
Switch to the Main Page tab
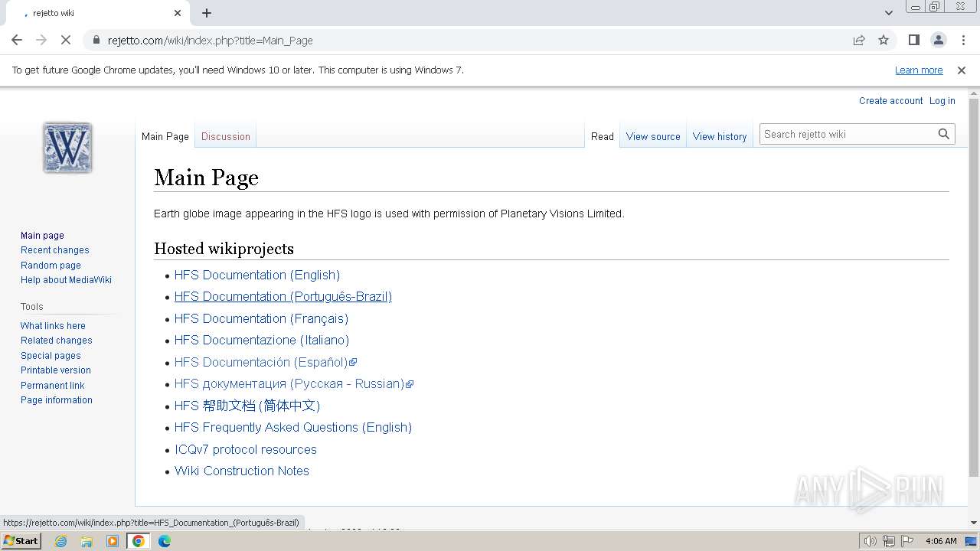[165, 136]
